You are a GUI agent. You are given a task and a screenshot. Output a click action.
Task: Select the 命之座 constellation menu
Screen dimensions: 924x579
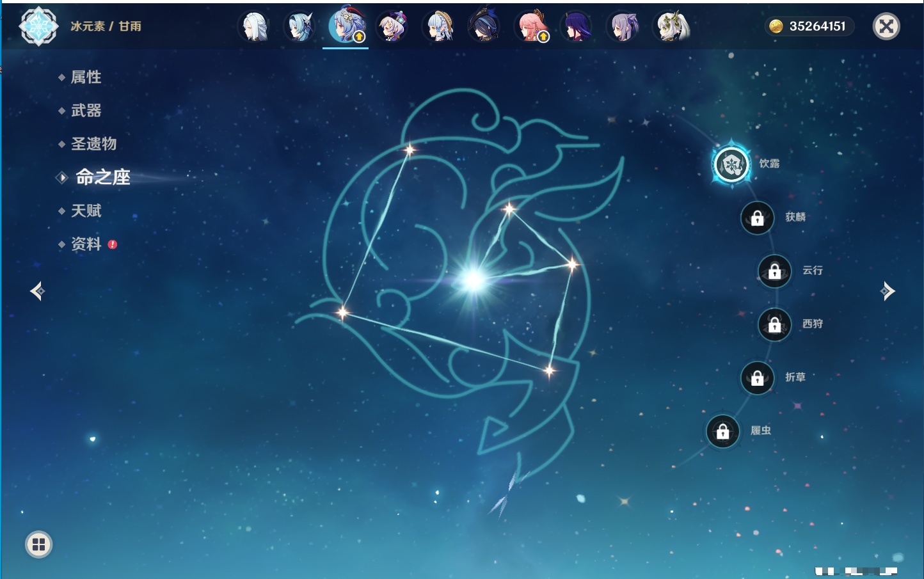point(102,177)
